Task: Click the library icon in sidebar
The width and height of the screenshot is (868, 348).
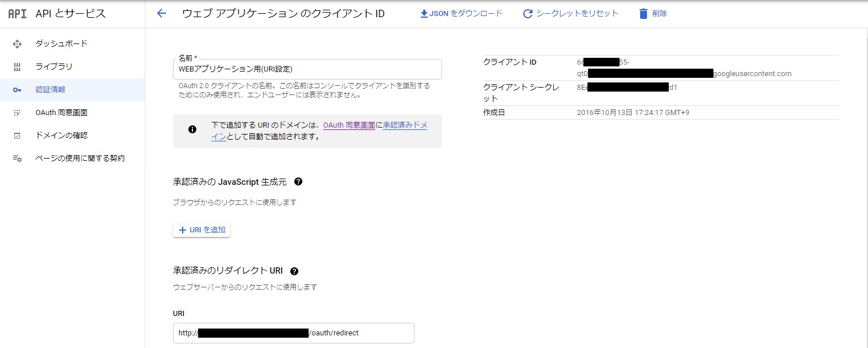Action: (x=17, y=67)
